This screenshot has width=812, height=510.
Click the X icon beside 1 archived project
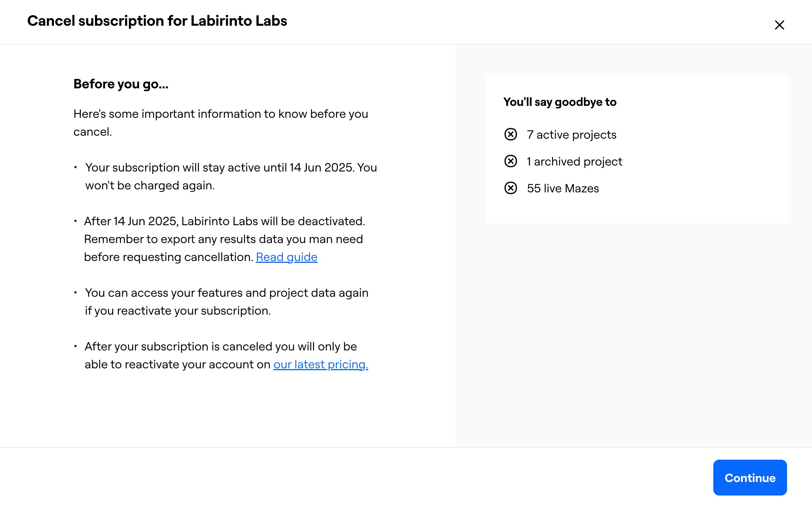coord(511,161)
